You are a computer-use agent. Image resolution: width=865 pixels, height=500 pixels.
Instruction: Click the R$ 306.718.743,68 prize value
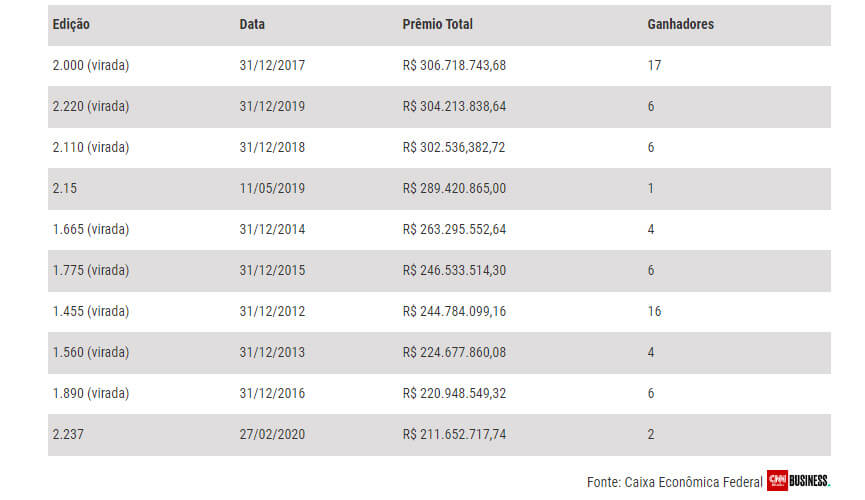pyautogui.click(x=454, y=65)
